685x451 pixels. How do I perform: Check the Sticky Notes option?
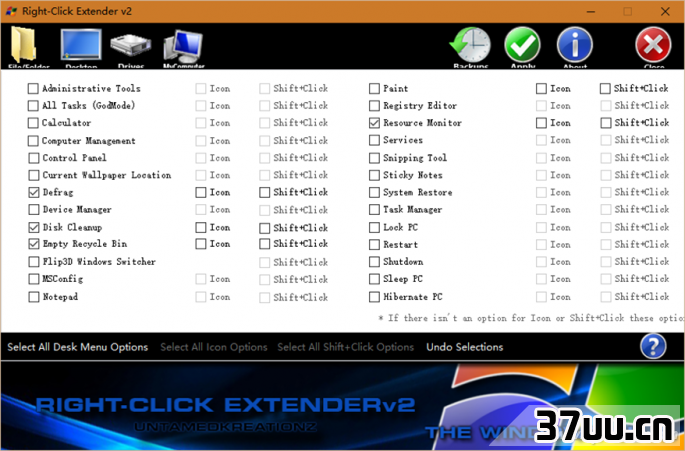click(374, 175)
